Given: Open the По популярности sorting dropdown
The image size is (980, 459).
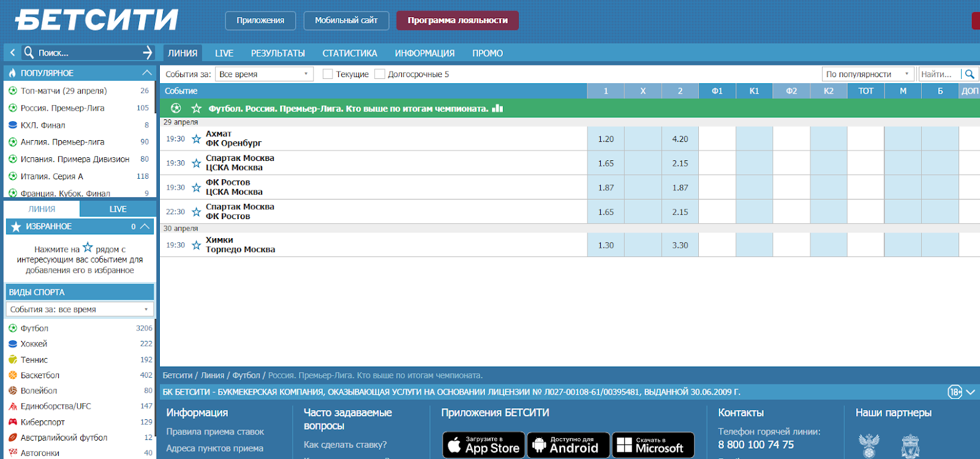Looking at the screenshot, I should click(868, 74).
